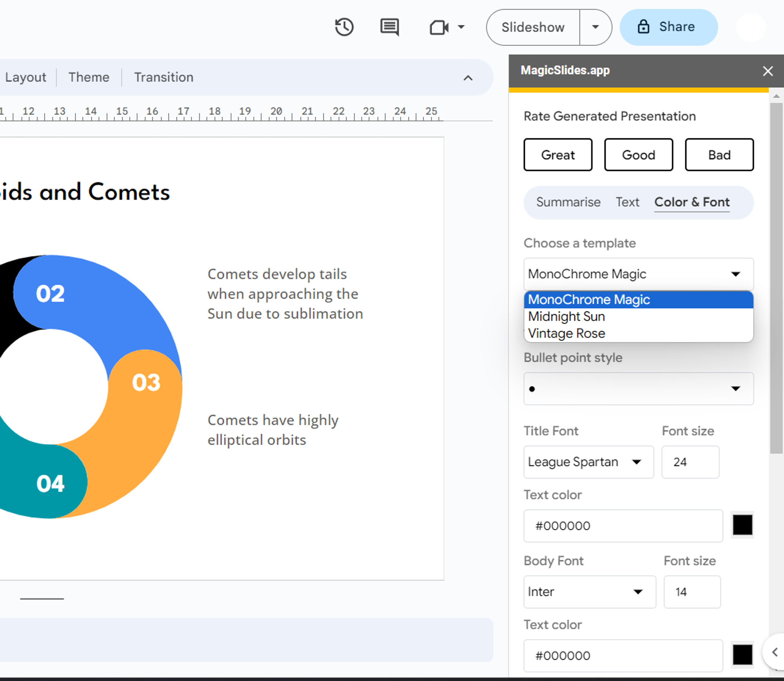
Task: Open the comments icon
Action: coord(390,27)
